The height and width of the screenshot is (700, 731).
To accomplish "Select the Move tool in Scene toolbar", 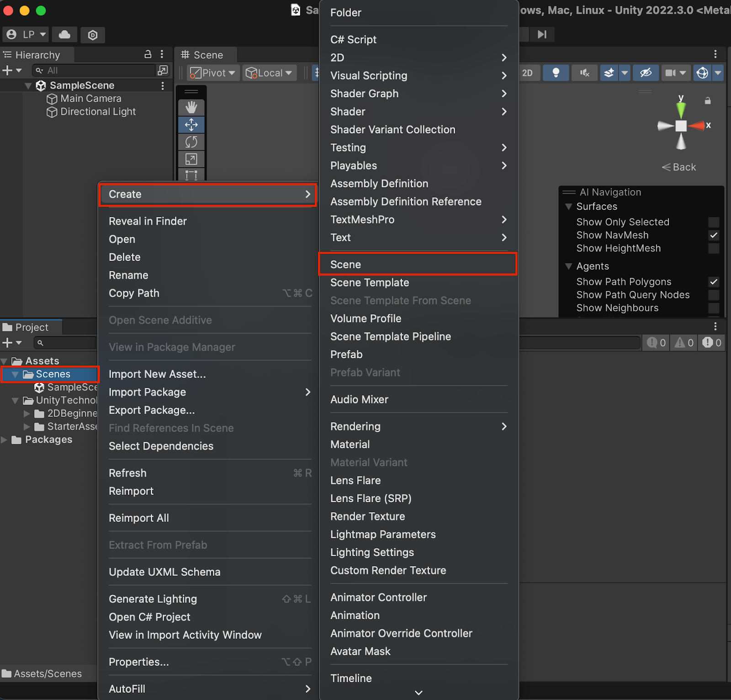I will point(191,125).
